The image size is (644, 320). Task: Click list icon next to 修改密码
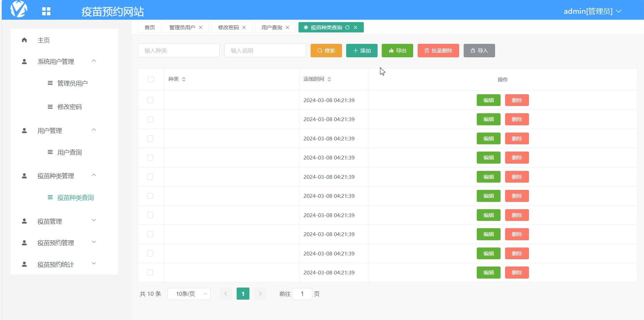50,107
